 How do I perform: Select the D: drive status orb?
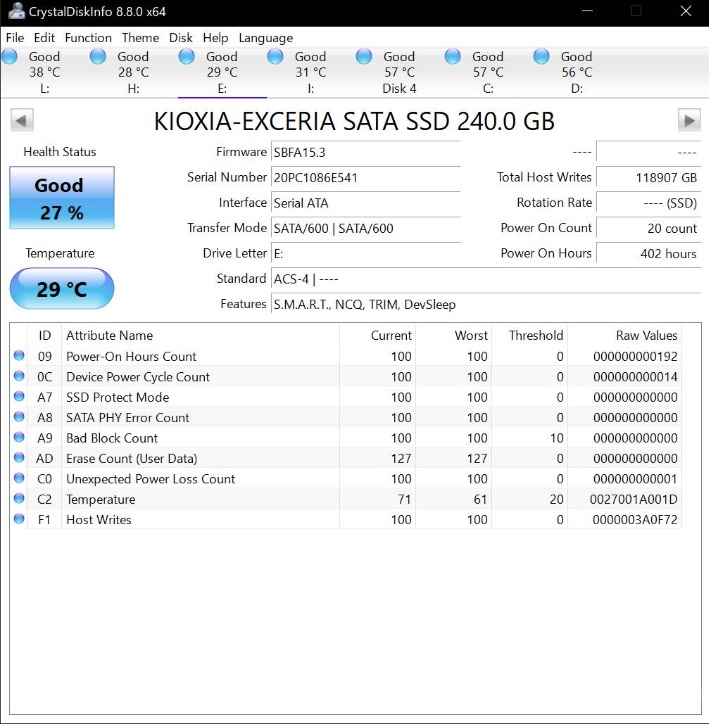542,57
